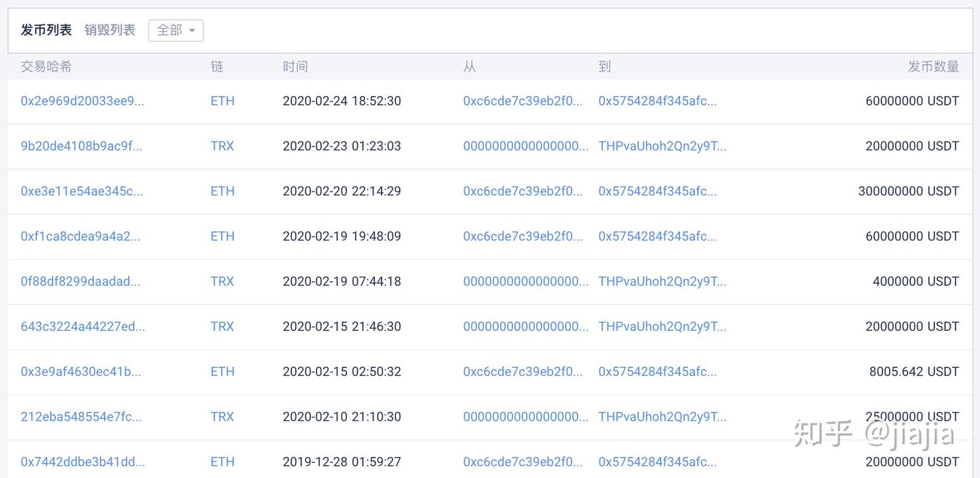Open transaction hash 0xe3e11e54ae345c...

[x=82, y=191]
